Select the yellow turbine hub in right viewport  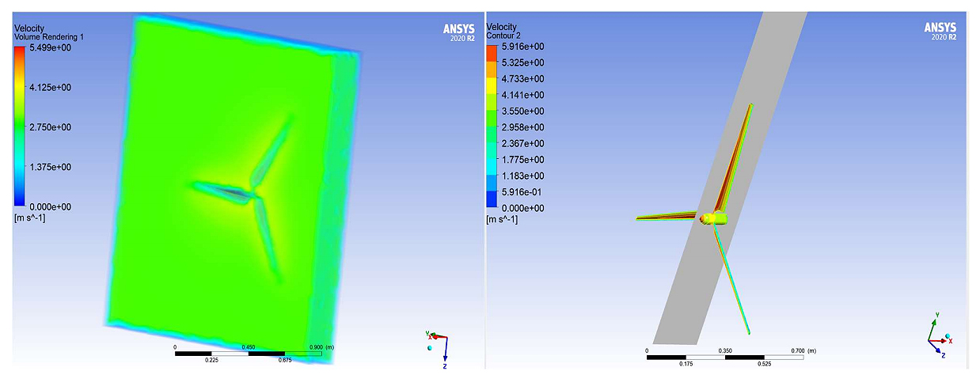(714, 218)
